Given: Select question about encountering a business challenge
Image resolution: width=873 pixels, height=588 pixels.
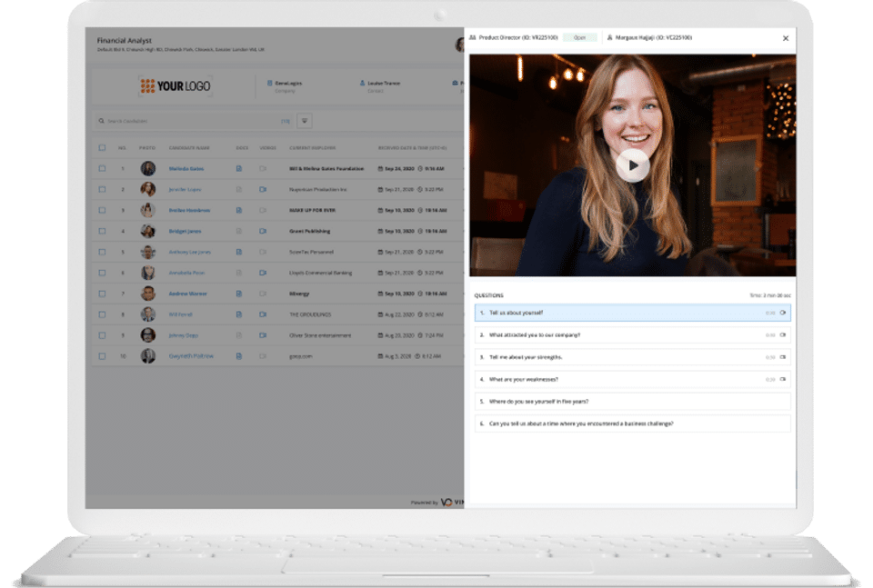Looking at the screenshot, I should [633, 424].
